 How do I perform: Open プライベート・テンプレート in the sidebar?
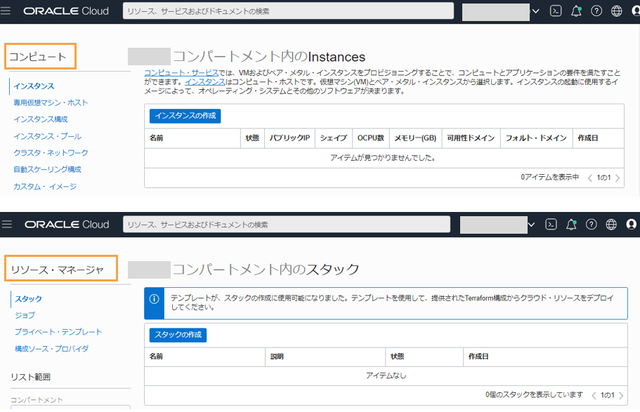(58, 332)
